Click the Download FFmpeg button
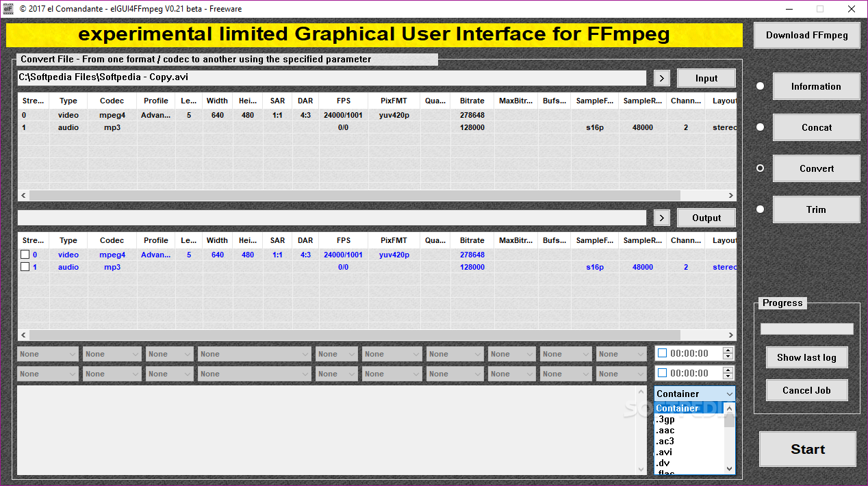This screenshot has width=868, height=486. click(x=806, y=36)
